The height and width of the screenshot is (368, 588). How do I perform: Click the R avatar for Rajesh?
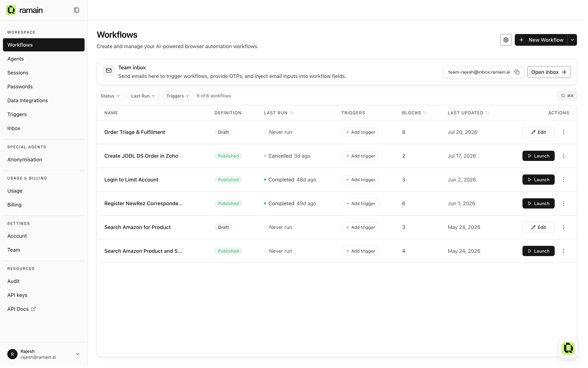12,354
